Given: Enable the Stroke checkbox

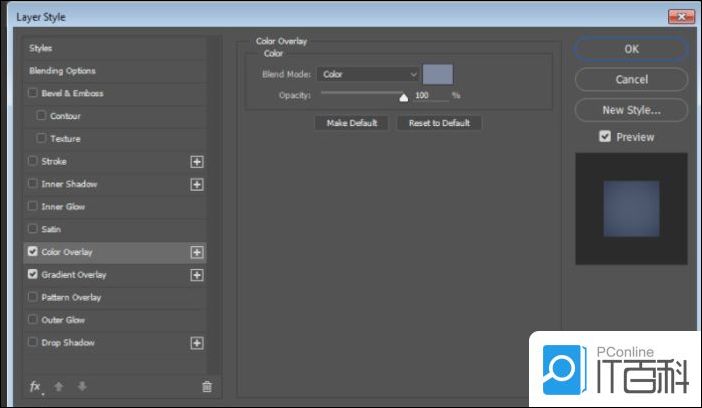Looking at the screenshot, I should tap(32, 161).
